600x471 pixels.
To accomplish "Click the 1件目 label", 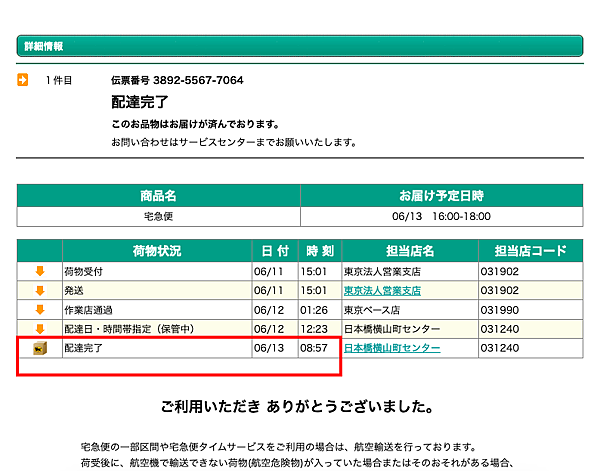I will coord(58,80).
